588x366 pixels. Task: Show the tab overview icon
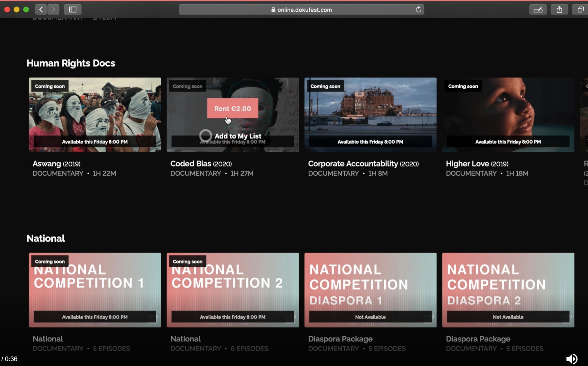click(580, 10)
